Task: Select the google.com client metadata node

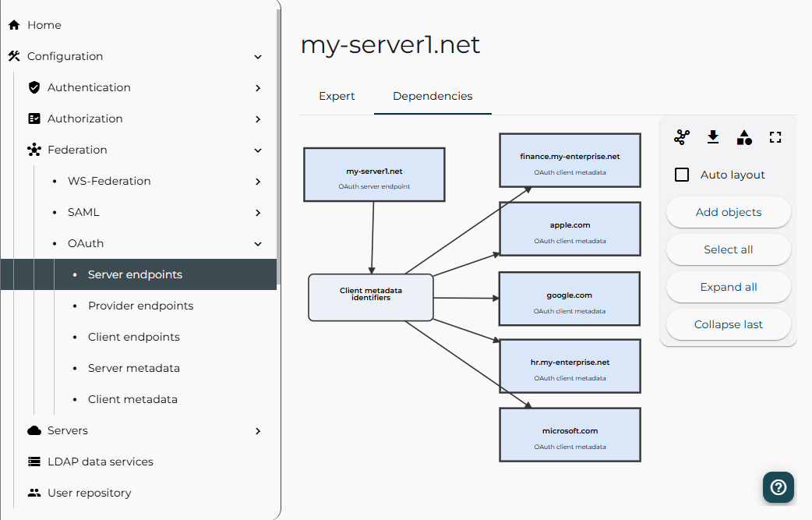Action: point(569,299)
